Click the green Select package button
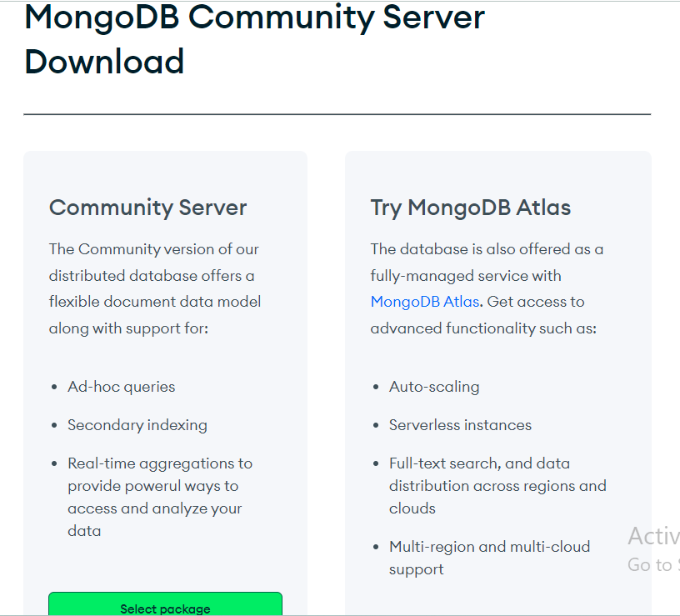Screen dimensions: 680x616 click(x=165, y=605)
